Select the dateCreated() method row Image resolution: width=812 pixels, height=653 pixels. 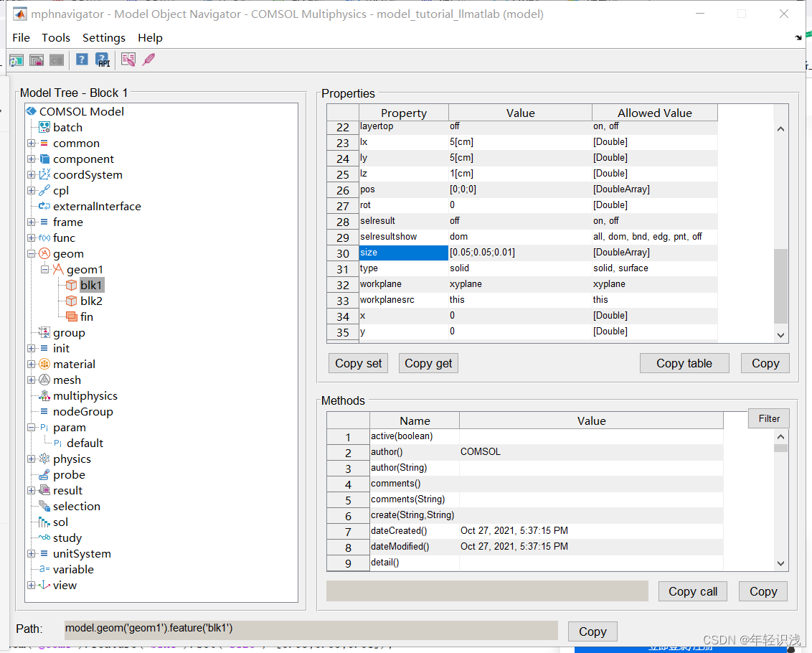click(525, 531)
